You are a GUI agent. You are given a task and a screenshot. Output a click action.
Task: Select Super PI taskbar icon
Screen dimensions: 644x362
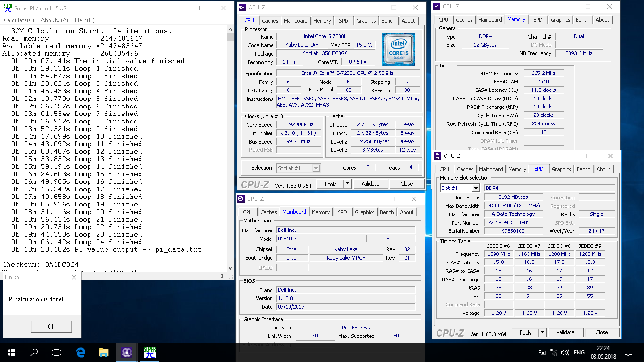point(149,352)
